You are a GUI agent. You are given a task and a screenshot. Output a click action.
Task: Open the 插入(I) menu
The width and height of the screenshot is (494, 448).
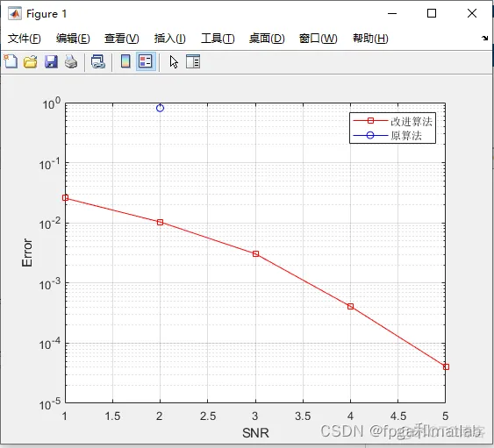click(170, 39)
